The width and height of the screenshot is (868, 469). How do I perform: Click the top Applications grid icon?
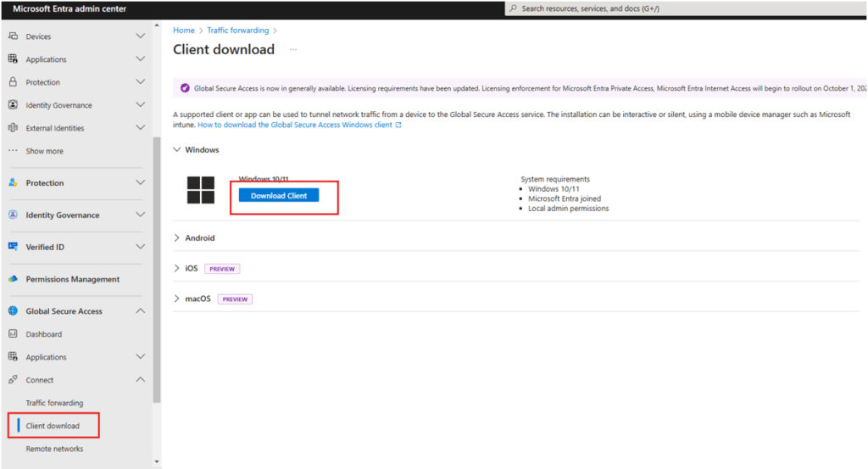pyautogui.click(x=13, y=59)
